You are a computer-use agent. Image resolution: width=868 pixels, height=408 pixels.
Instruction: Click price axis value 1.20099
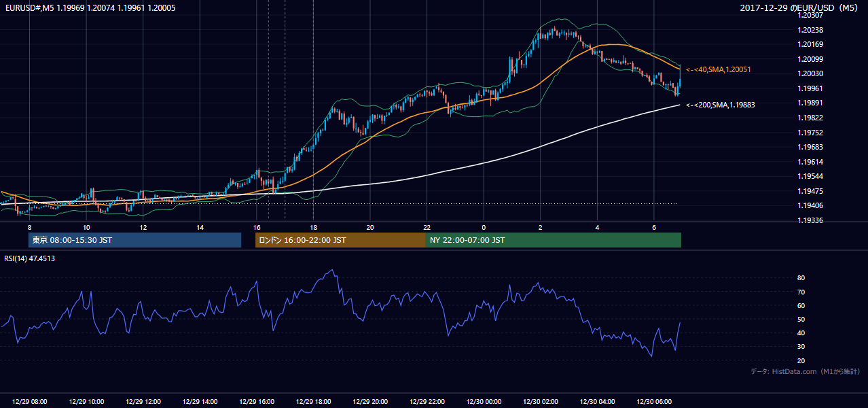(x=810, y=59)
